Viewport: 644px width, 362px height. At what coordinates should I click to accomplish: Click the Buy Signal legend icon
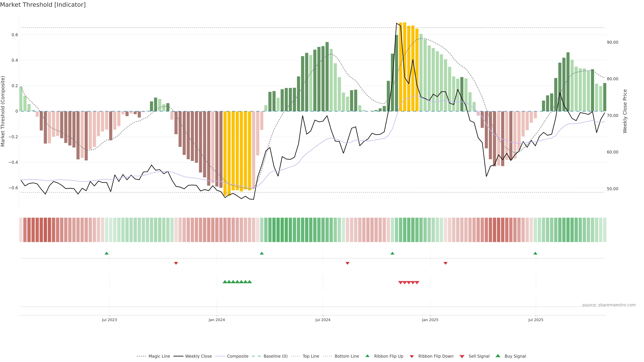498,356
